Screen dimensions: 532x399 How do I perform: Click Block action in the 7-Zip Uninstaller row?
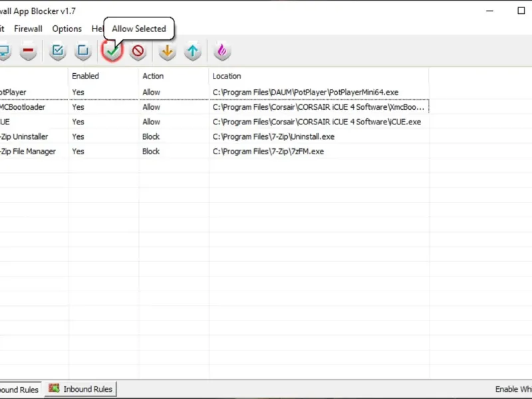[x=151, y=137]
